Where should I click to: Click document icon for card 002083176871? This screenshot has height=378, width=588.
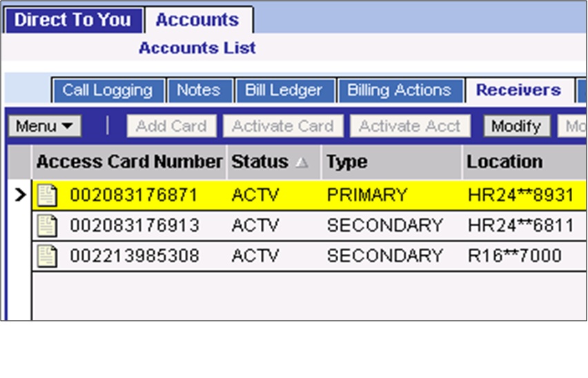point(47,196)
